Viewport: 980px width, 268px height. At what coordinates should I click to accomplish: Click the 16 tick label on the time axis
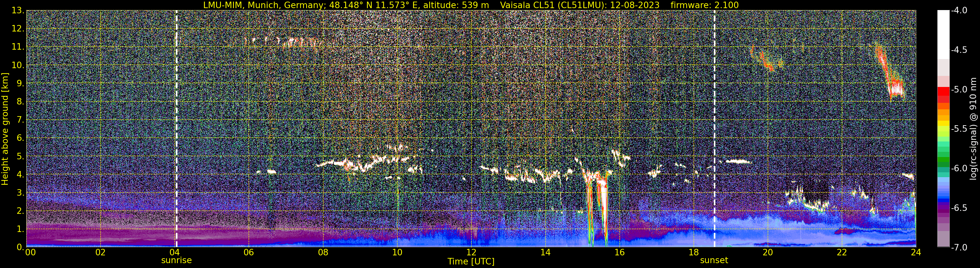(x=619, y=252)
